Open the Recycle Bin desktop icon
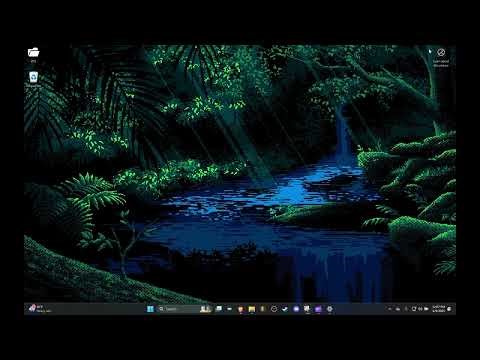Viewport: 480px width, 360px height. pyautogui.click(x=33, y=77)
